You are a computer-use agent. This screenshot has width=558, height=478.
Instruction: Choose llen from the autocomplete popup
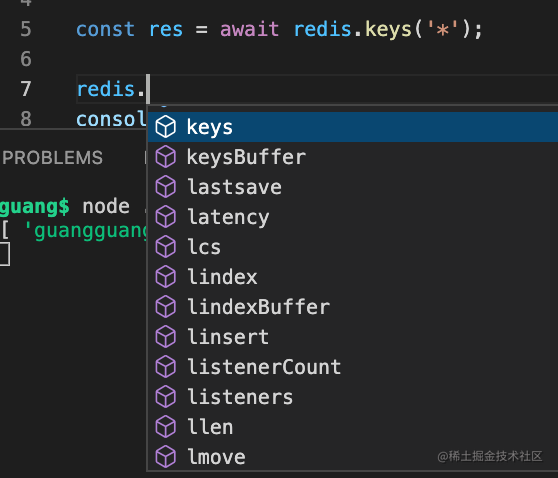point(353,427)
